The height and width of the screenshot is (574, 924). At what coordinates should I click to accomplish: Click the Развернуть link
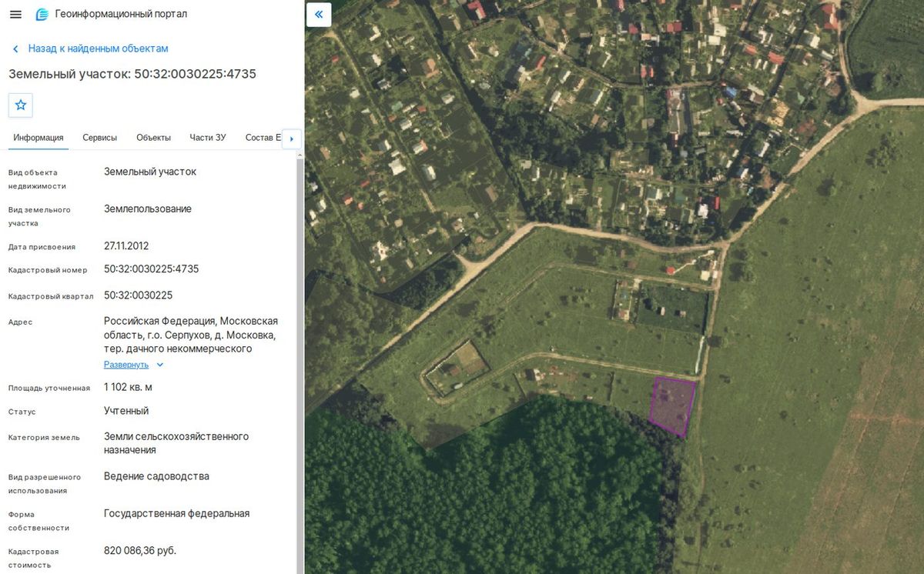[x=126, y=365]
